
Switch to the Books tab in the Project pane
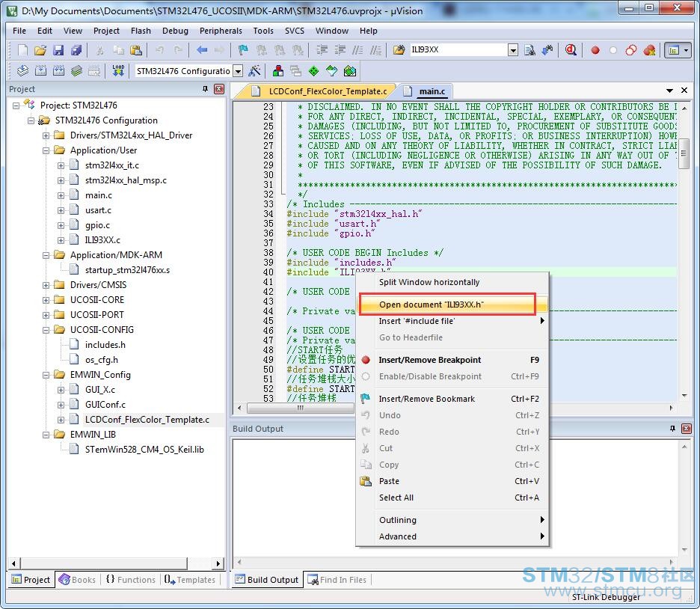click(77, 580)
